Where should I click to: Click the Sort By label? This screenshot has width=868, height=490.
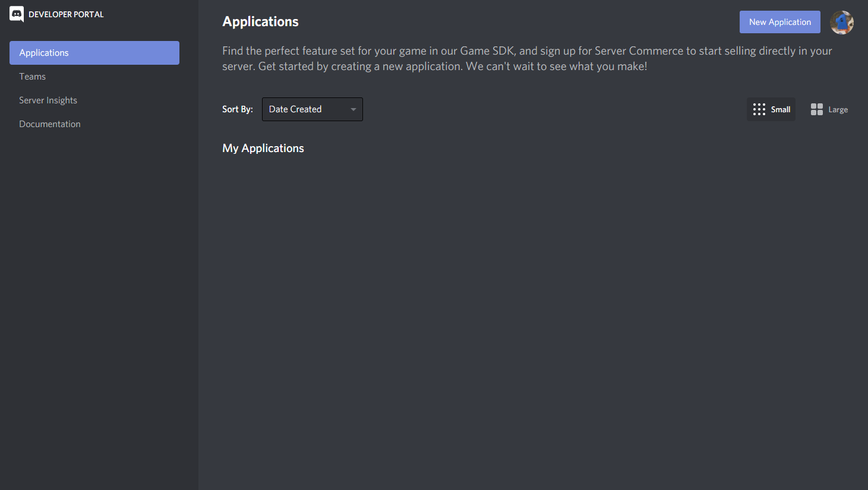pyautogui.click(x=238, y=109)
